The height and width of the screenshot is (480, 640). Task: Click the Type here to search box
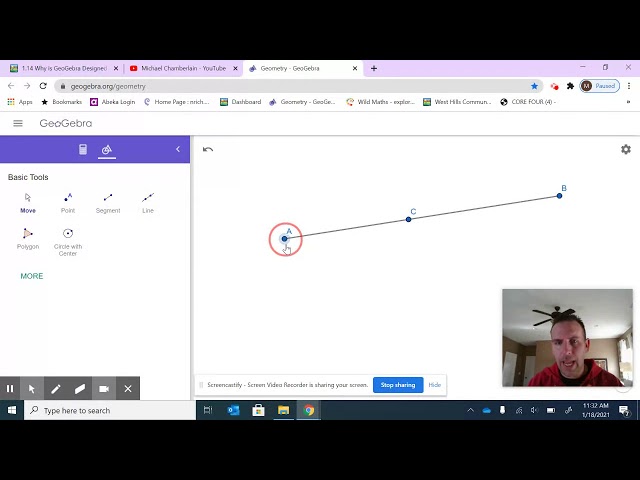point(110,410)
